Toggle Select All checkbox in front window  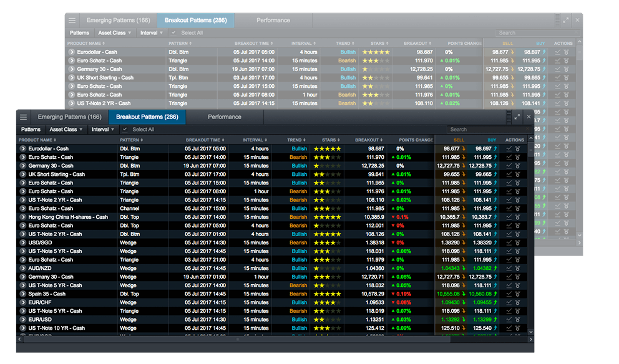(x=125, y=130)
